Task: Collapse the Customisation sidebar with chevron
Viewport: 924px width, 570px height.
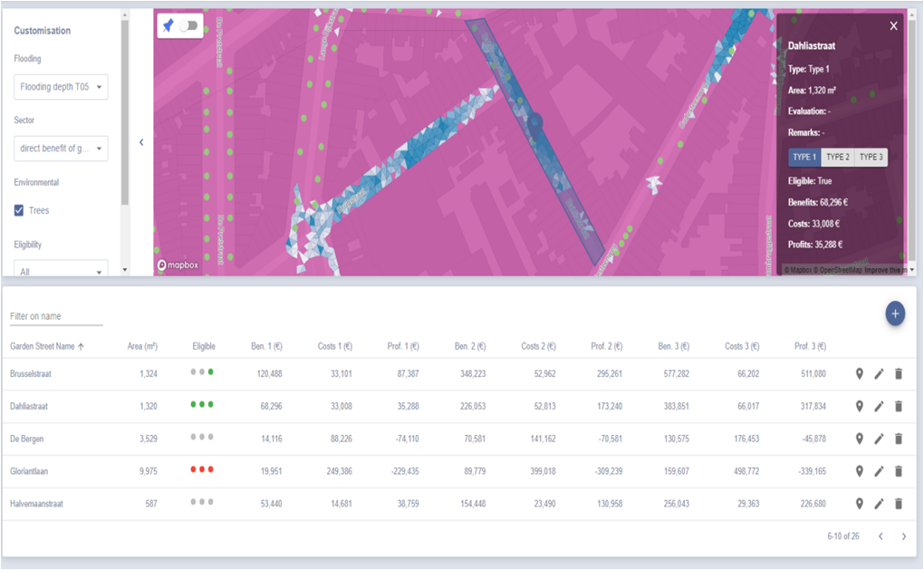Action: pyautogui.click(x=141, y=142)
